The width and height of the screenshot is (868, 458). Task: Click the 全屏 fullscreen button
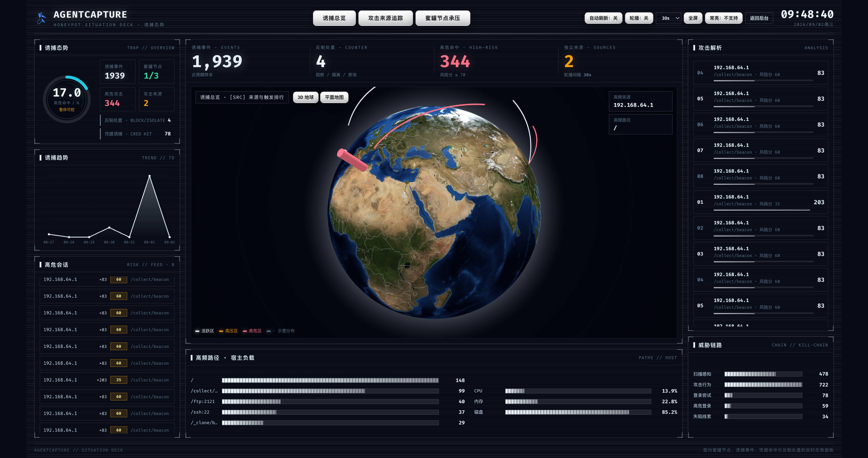tap(693, 18)
